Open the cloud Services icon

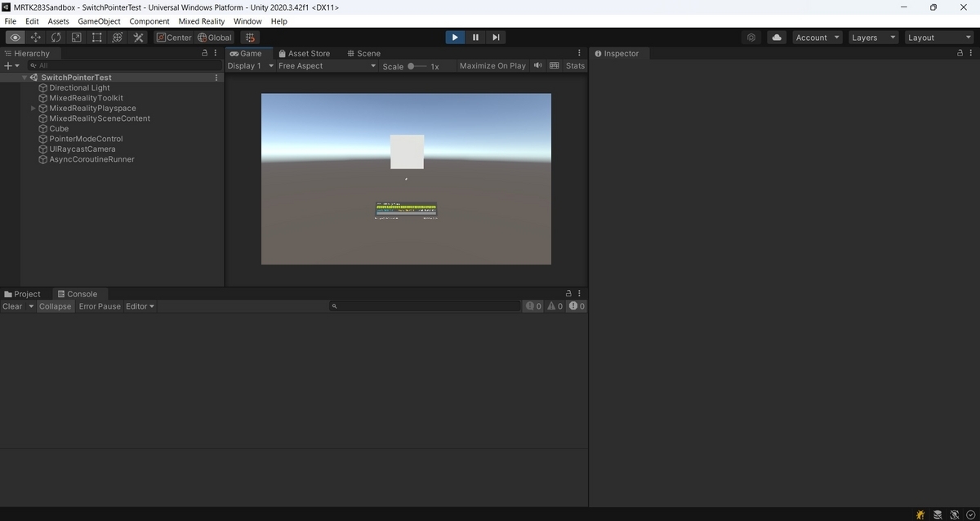point(776,38)
